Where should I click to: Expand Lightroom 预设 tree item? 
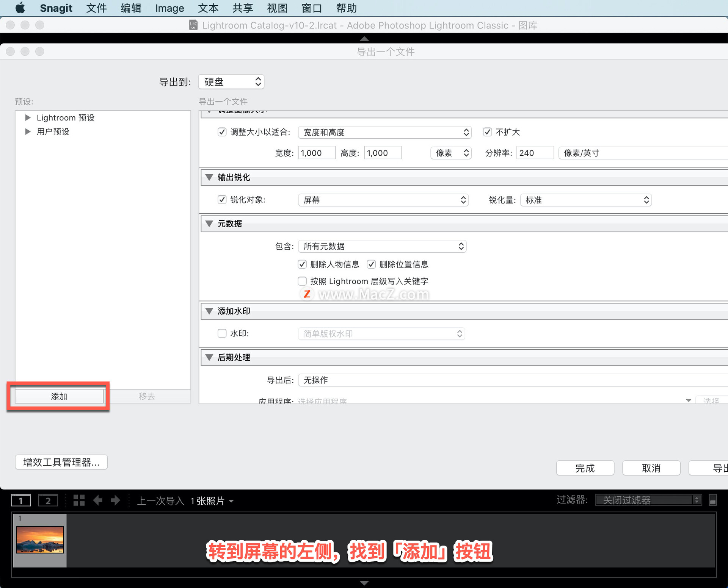(x=28, y=117)
